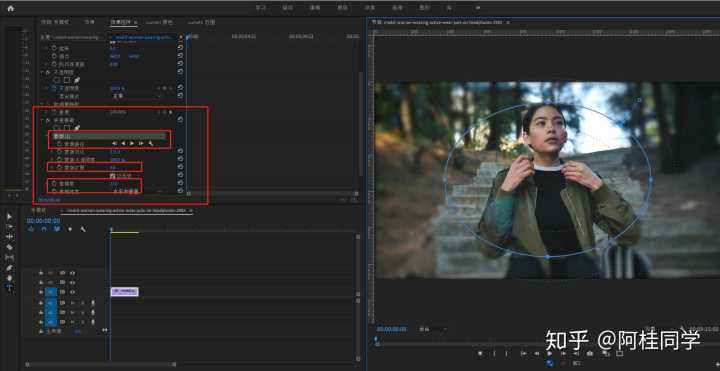
Task: Click the effect controls vertical scrollbar
Action: [360, 124]
